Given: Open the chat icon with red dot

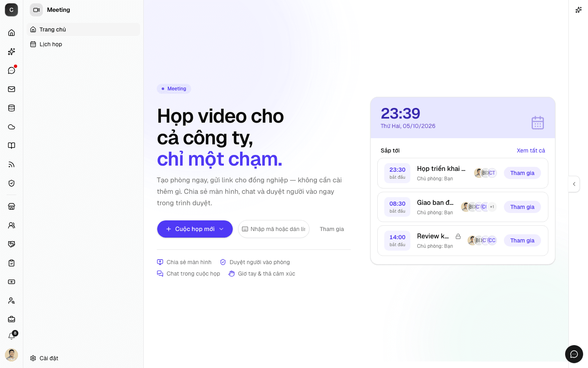Looking at the screenshot, I should coord(11,70).
